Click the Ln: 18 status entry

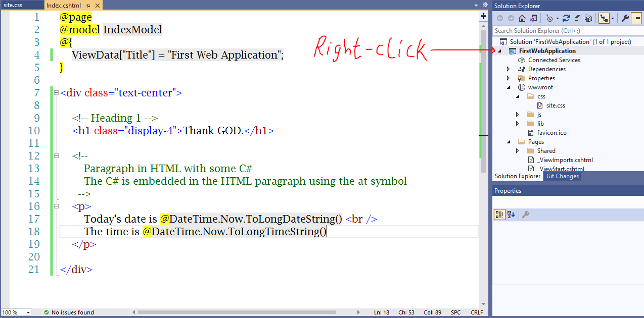tap(382, 312)
